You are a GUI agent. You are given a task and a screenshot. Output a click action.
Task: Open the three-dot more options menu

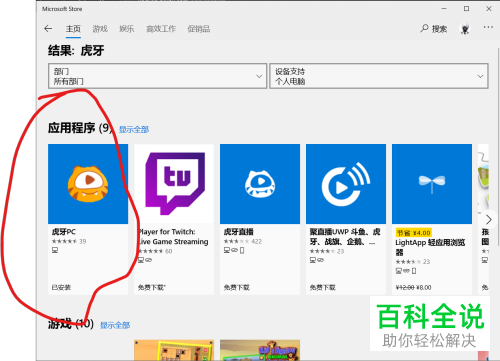488,27
